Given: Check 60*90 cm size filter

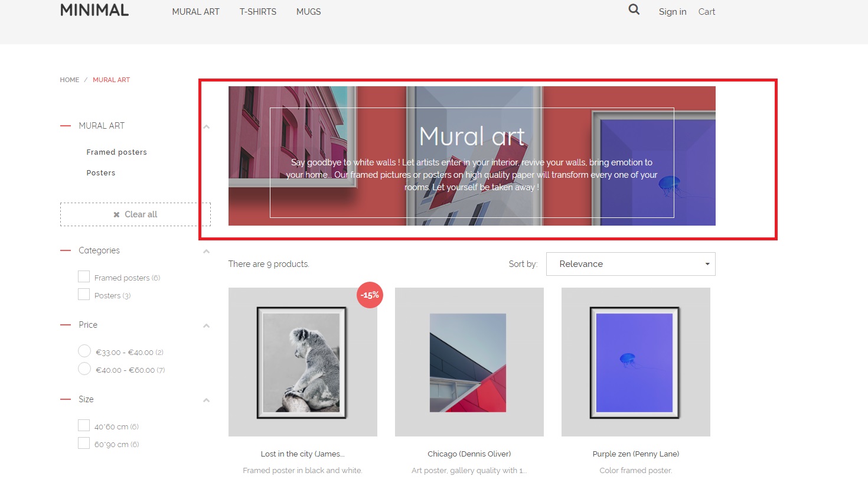Looking at the screenshot, I should pos(84,443).
